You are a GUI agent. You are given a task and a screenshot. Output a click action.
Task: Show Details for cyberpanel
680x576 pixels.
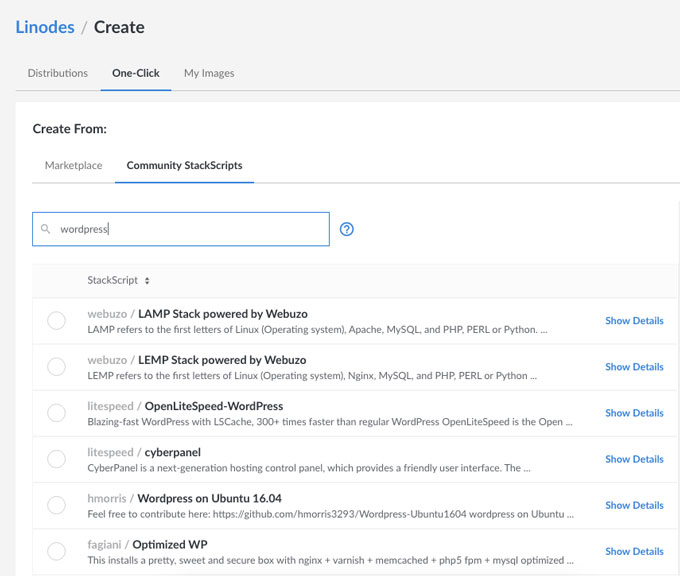click(x=634, y=459)
